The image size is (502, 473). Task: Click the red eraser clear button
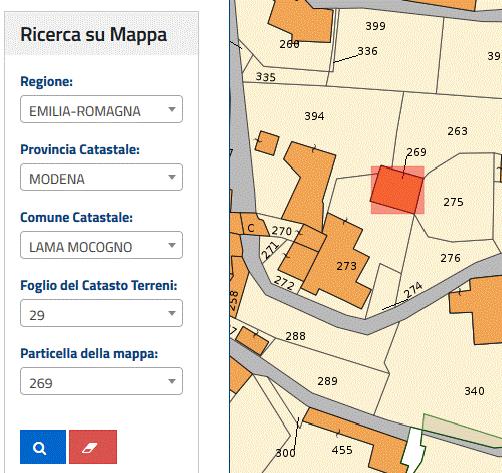pos(93,447)
